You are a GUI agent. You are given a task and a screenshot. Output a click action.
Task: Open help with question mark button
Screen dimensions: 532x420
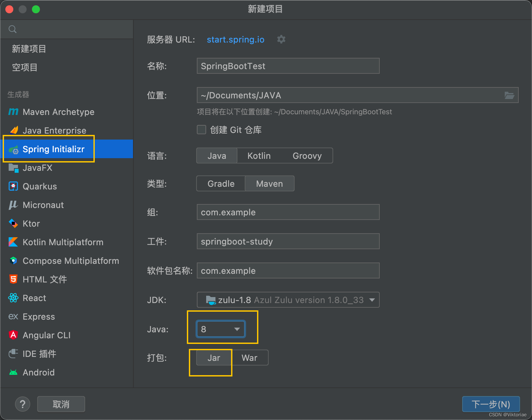(x=23, y=404)
